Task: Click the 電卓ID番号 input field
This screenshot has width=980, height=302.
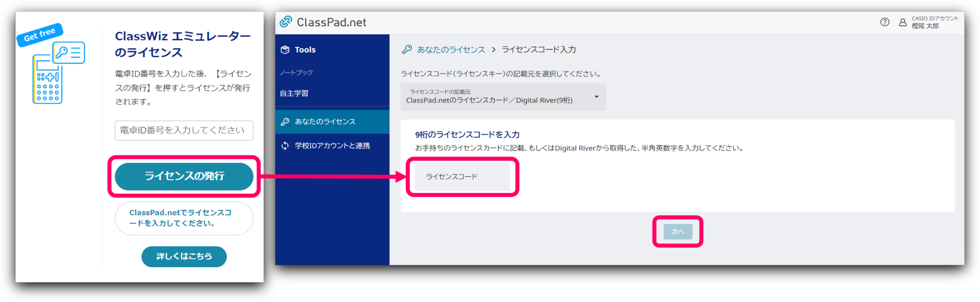Action: (184, 130)
